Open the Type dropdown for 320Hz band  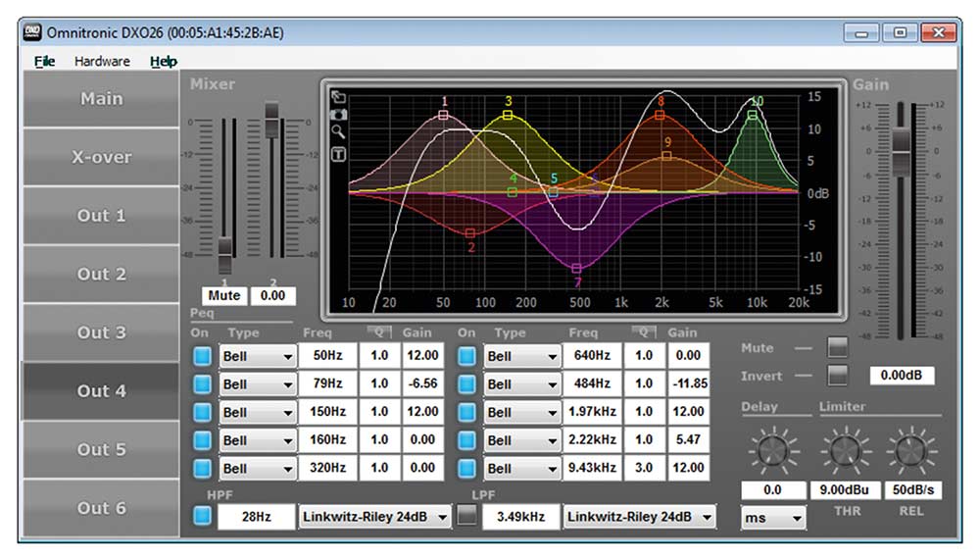pos(257,469)
